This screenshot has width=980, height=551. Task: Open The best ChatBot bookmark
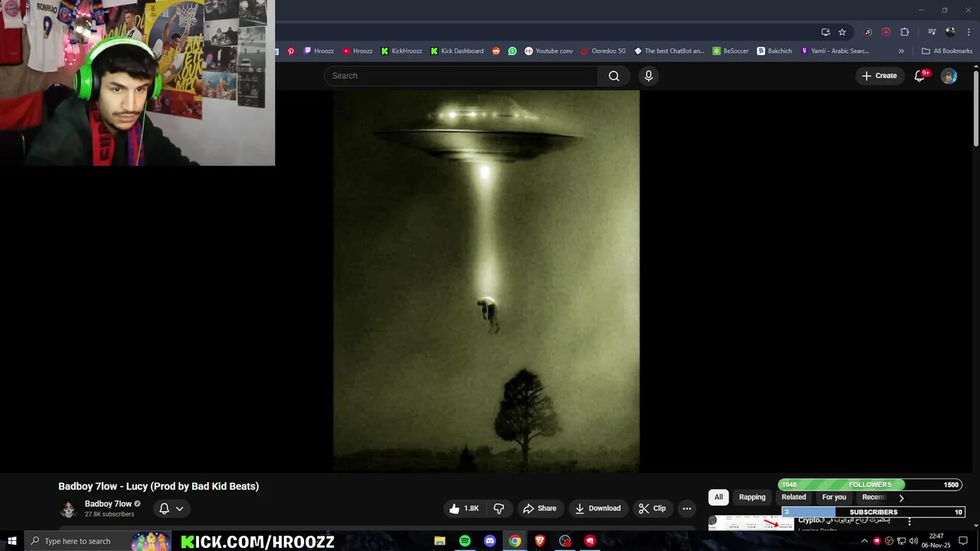click(668, 51)
